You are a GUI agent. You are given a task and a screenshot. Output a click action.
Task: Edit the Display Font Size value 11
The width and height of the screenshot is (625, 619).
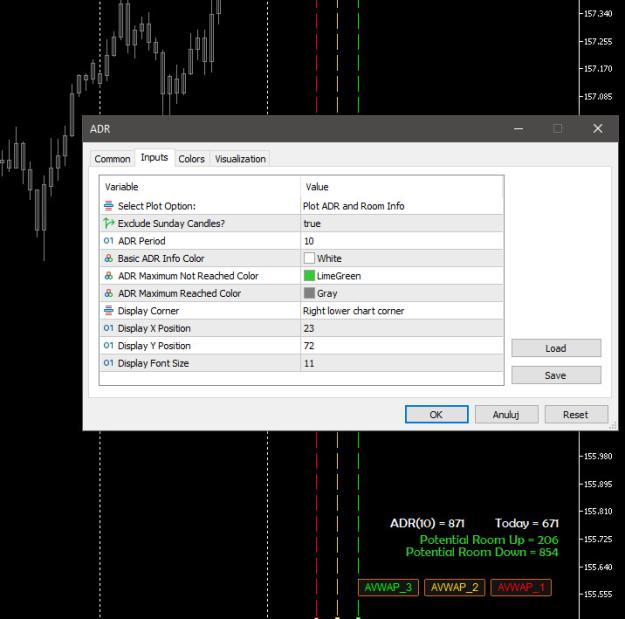(402, 363)
